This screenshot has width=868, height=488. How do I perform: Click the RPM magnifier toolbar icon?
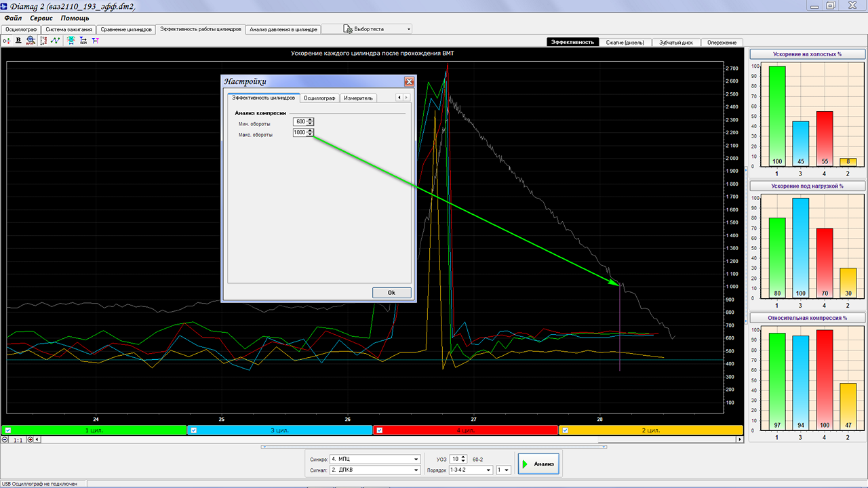click(x=30, y=41)
